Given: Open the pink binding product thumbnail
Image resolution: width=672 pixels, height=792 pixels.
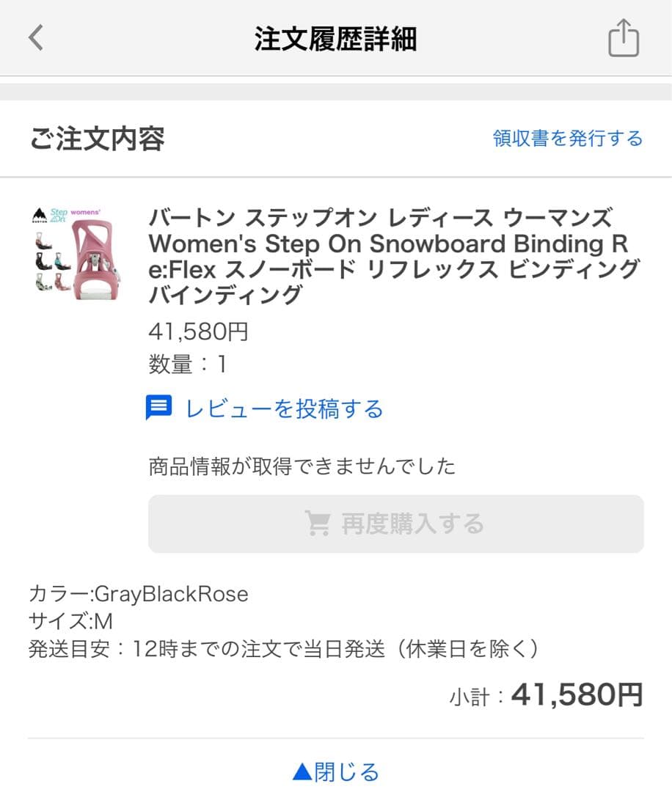Looking at the screenshot, I should click(x=76, y=254).
